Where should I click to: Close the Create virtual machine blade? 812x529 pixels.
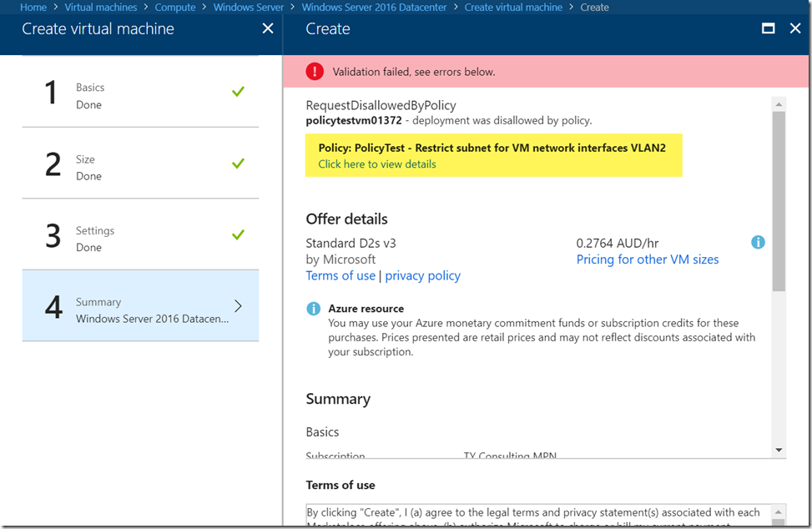(x=268, y=28)
